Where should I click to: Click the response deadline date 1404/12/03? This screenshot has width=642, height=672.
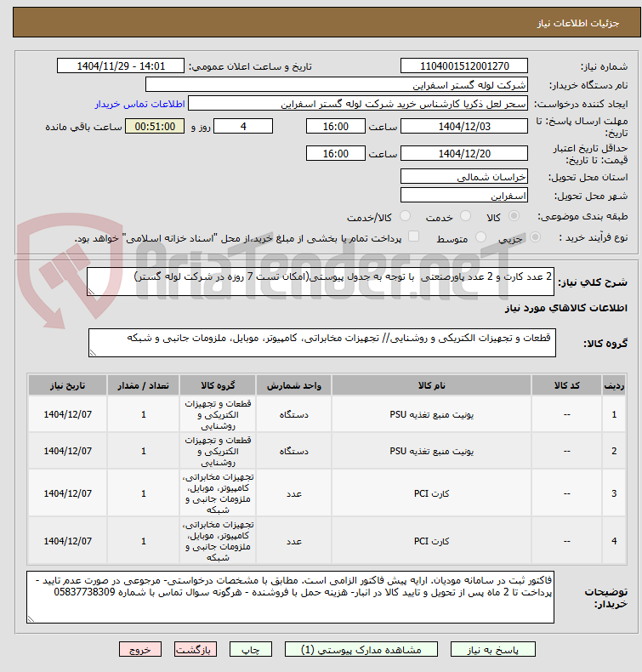click(463, 127)
